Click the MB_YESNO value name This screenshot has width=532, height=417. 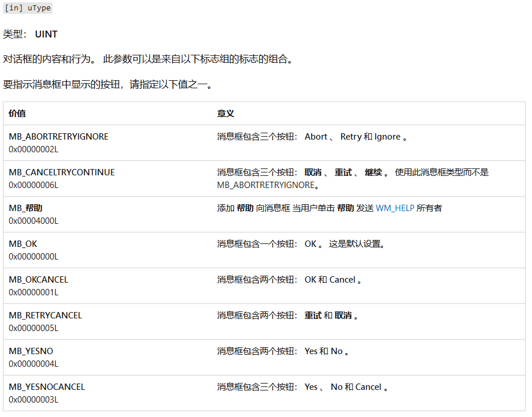tap(31, 351)
